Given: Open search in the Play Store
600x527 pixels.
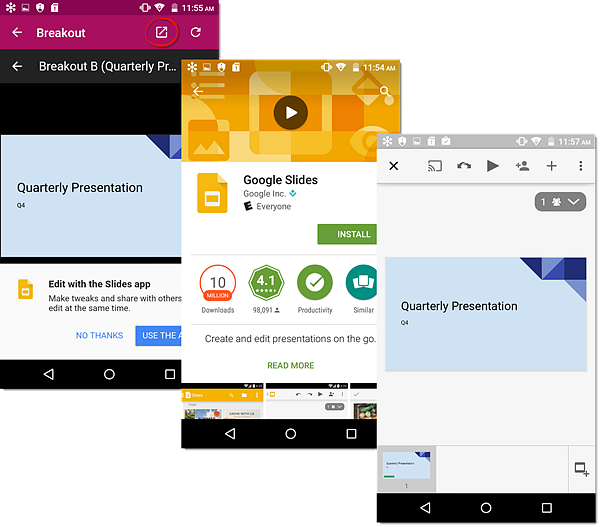Looking at the screenshot, I should 385,91.
